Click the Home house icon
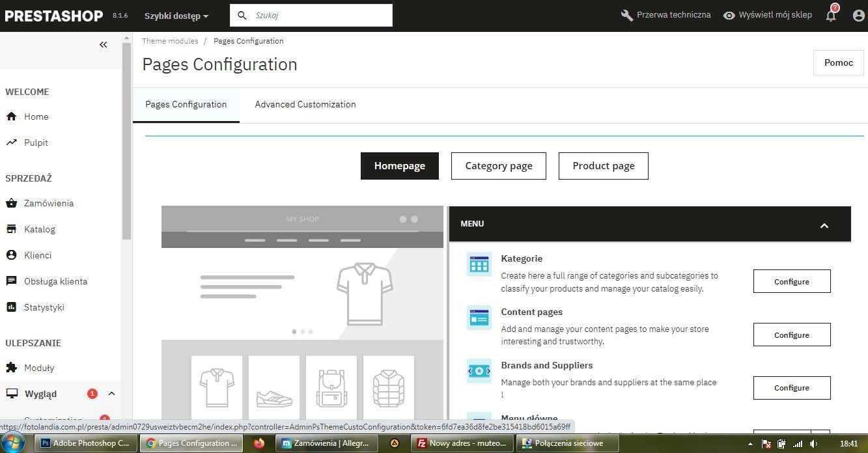Viewport: 868px width, 453px height. [x=11, y=117]
